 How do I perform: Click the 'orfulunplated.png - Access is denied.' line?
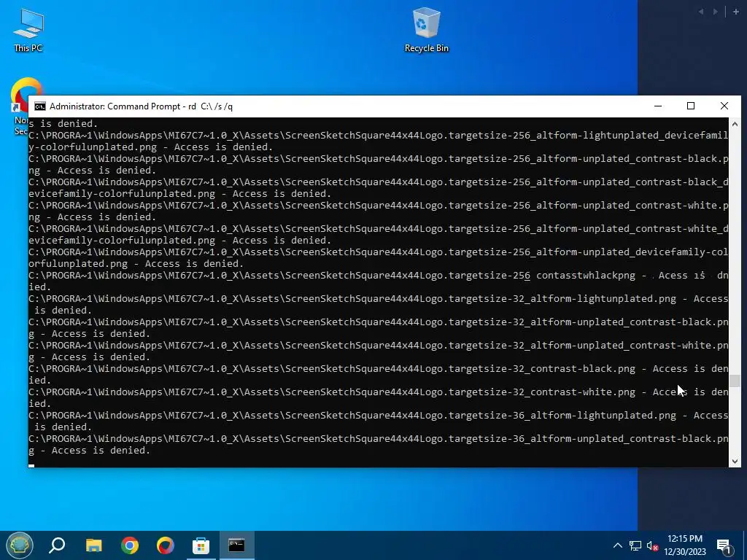[x=136, y=264]
